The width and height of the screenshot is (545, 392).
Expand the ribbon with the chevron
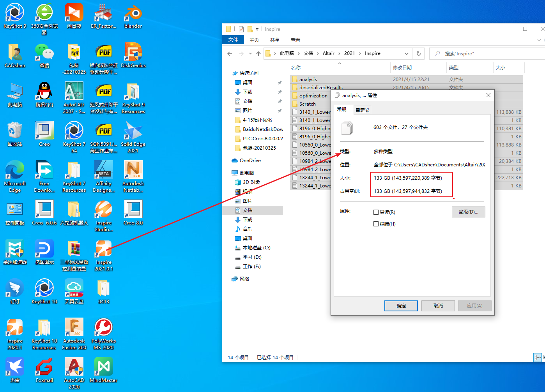pyautogui.click(x=539, y=40)
